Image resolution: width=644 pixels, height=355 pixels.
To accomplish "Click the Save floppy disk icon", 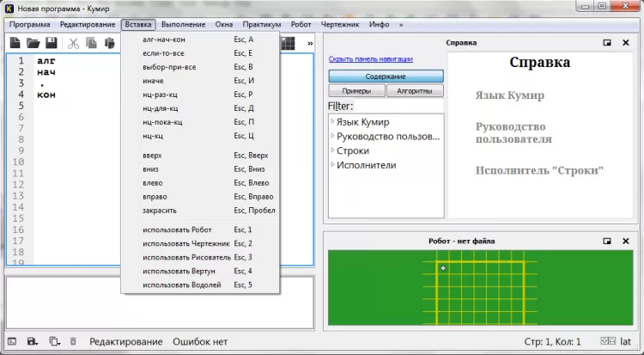I will 52,43.
